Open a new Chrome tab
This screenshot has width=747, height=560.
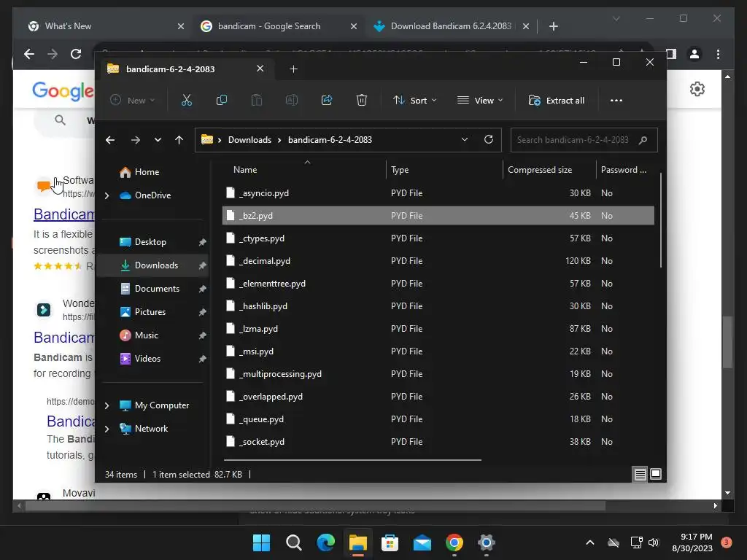pyautogui.click(x=553, y=26)
